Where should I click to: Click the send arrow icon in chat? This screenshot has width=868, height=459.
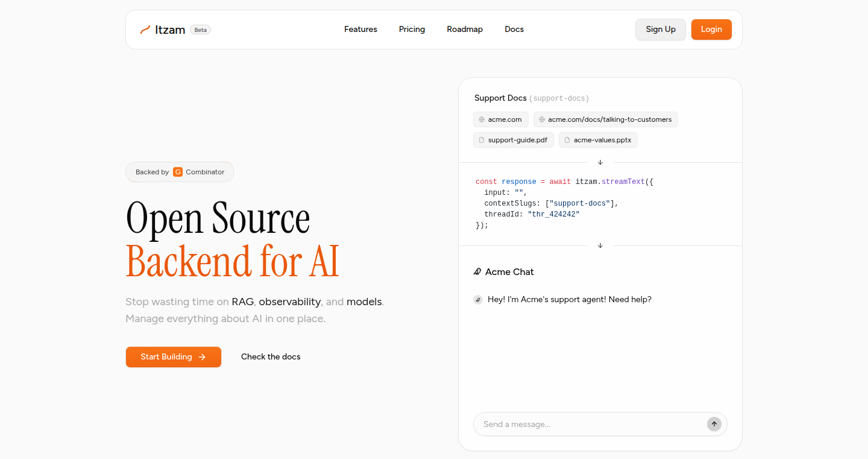(714, 424)
